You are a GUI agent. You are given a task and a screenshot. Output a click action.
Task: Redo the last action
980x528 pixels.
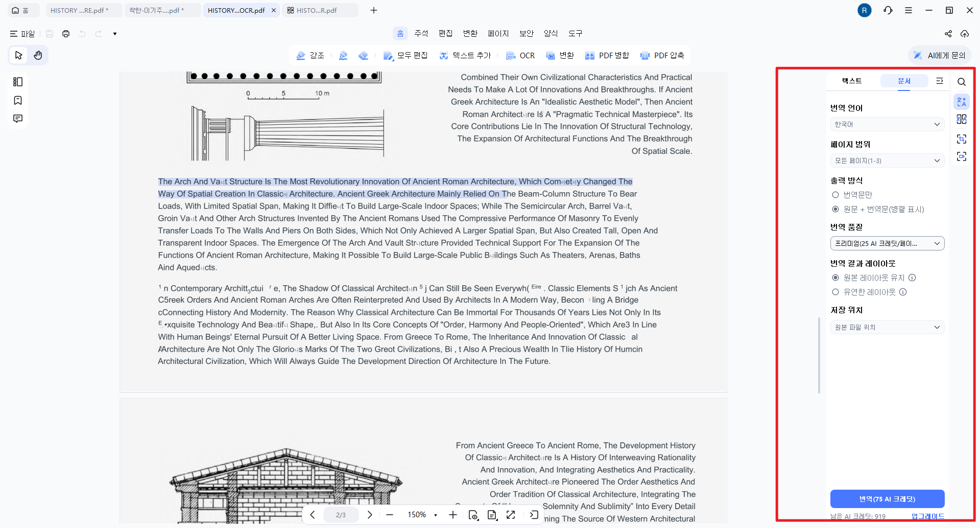coord(99,34)
